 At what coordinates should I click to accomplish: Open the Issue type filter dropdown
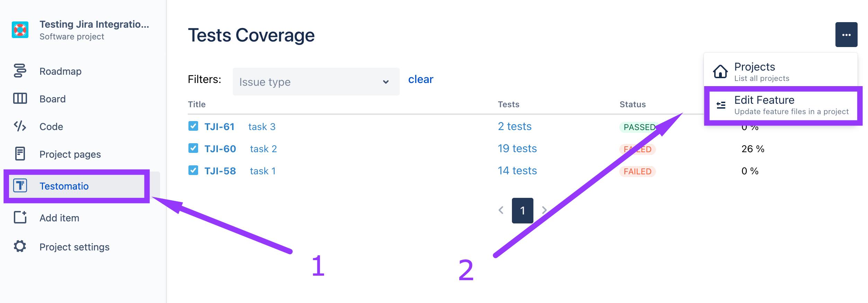316,82
